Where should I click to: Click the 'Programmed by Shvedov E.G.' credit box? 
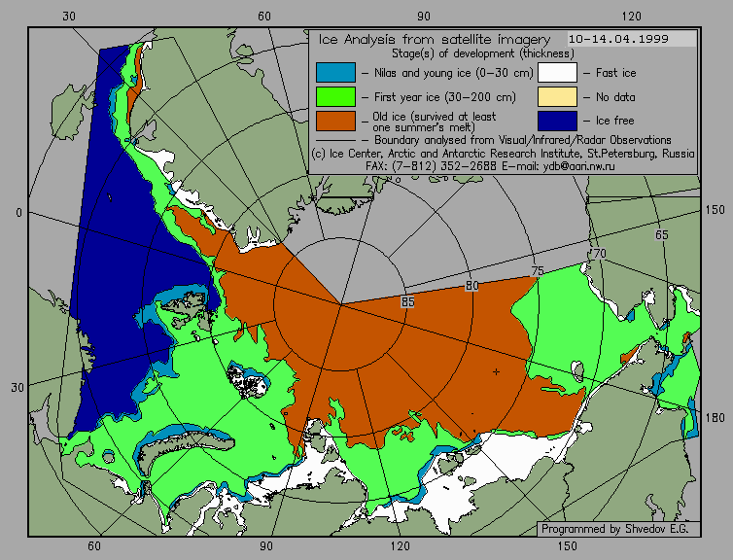[x=618, y=529]
